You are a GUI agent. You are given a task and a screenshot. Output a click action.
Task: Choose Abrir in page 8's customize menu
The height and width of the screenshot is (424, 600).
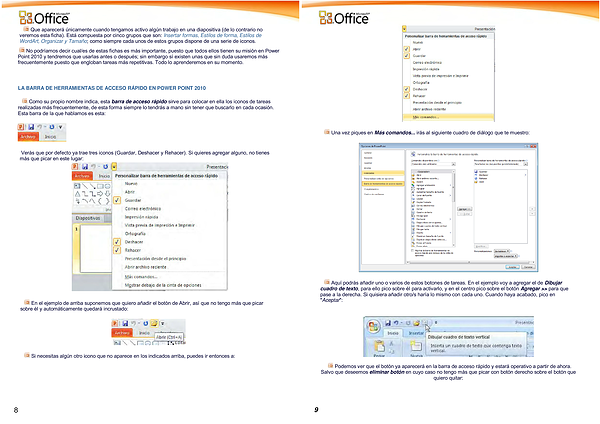130,192
